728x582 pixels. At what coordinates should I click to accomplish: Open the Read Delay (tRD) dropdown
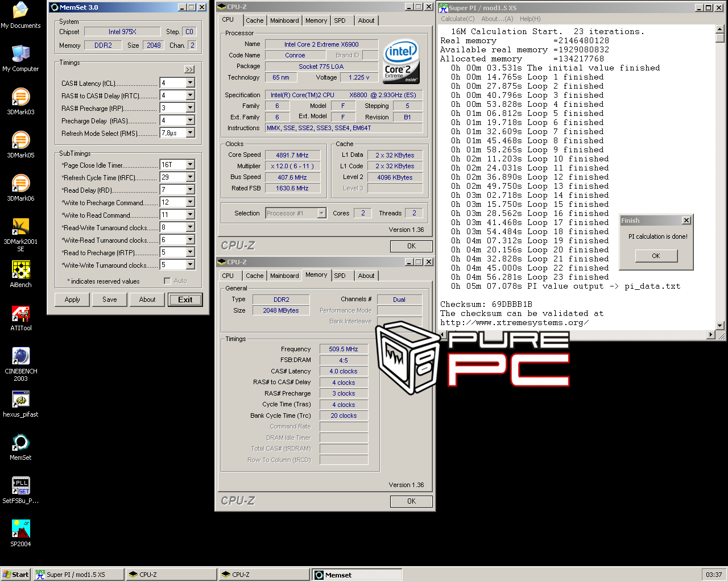pos(191,190)
